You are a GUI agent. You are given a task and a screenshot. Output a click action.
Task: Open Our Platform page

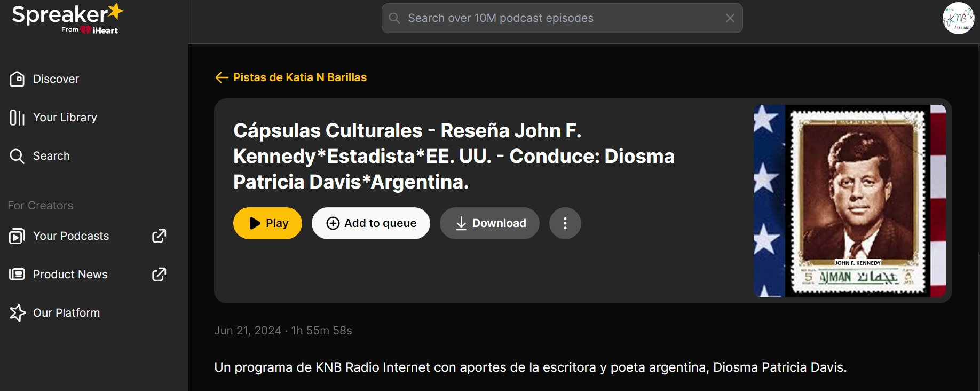pos(67,313)
